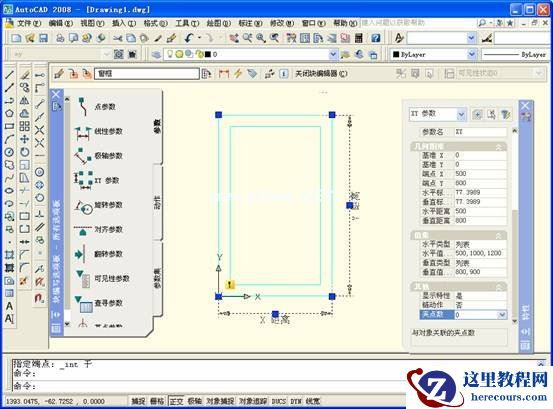The width and height of the screenshot is (553, 409).
Task: Open the 夹点数 grip count dropdown
Action: click(x=502, y=315)
